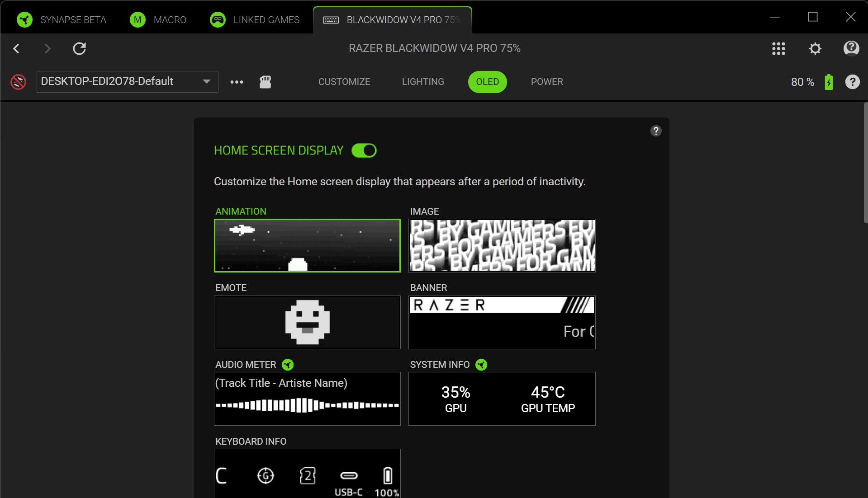Click the help question mark beside the battery
This screenshot has height=498, width=868.
(x=853, y=82)
